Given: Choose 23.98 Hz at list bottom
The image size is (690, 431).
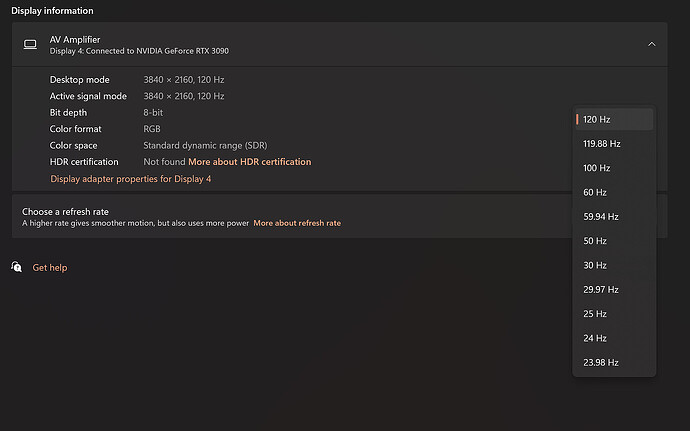Looking at the screenshot, I should (x=614, y=362).
